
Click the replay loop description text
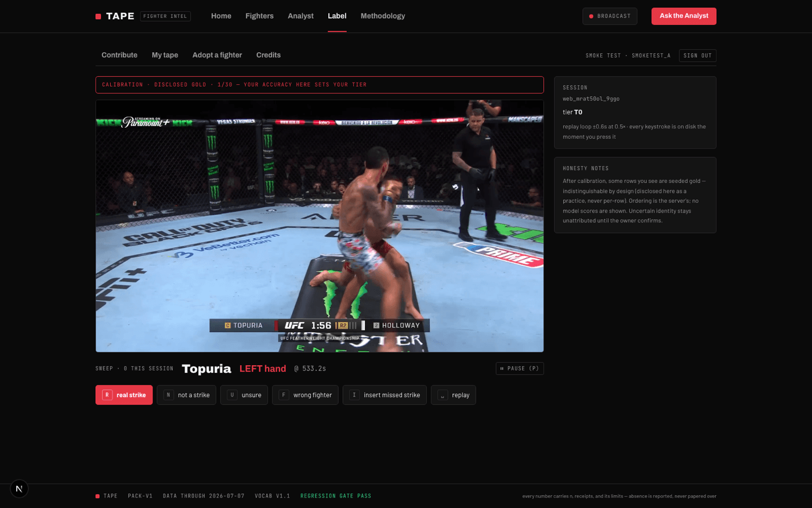click(635, 132)
